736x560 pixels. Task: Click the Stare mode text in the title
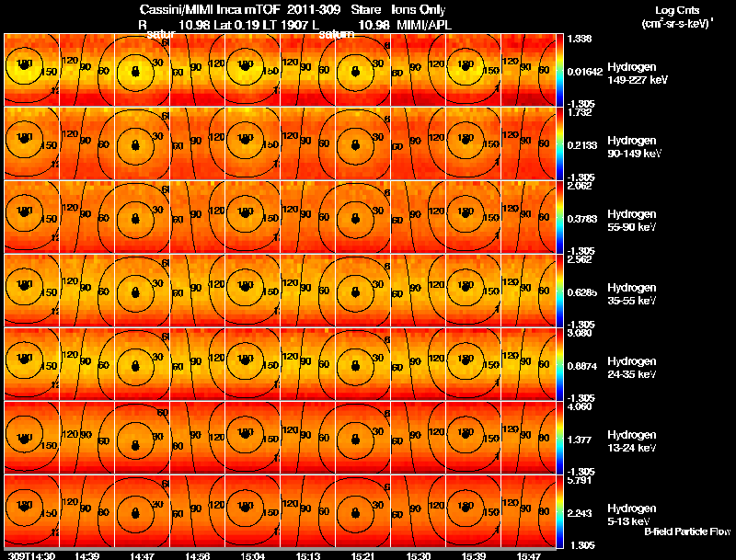pyautogui.click(x=365, y=10)
